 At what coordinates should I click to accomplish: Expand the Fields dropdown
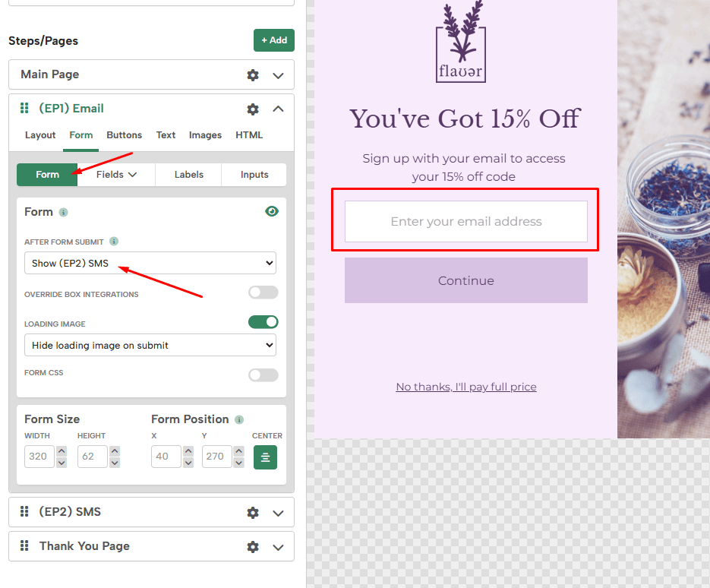(x=116, y=175)
